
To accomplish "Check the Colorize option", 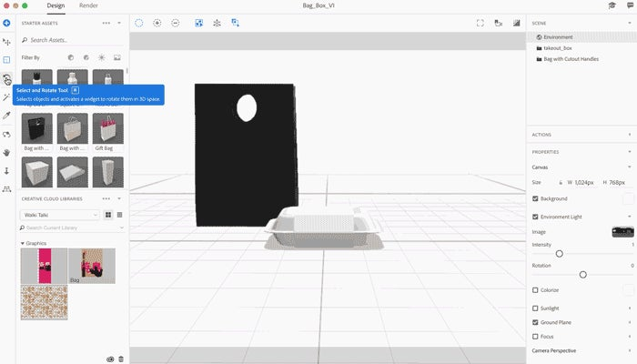I will click(x=535, y=290).
